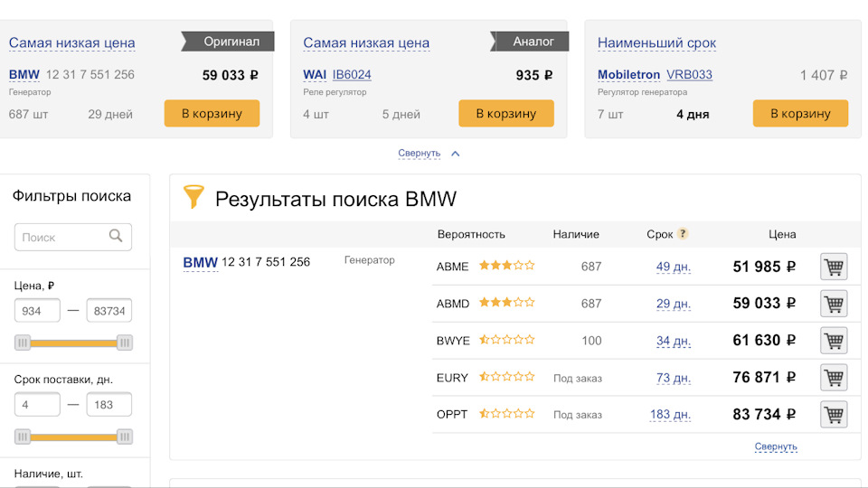Open Mobiletron brand link

point(629,75)
